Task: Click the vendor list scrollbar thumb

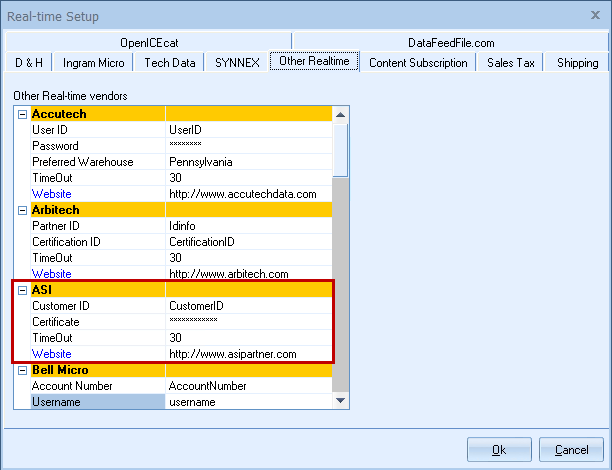Action: point(340,150)
